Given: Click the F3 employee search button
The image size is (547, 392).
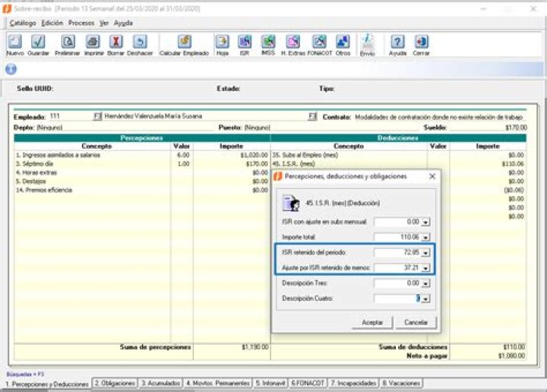Looking at the screenshot, I should (97, 117).
